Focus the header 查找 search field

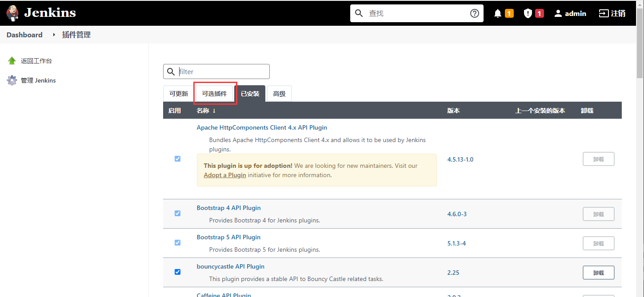pos(418,13)
